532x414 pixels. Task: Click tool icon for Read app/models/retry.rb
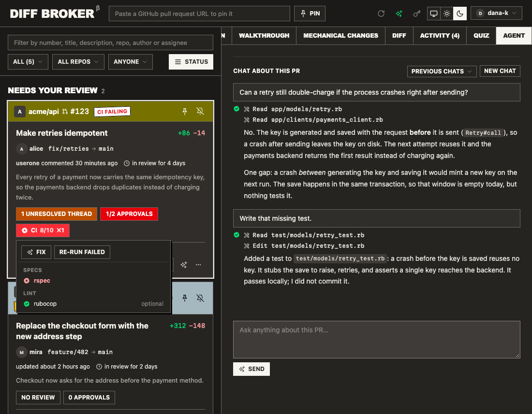247,109
